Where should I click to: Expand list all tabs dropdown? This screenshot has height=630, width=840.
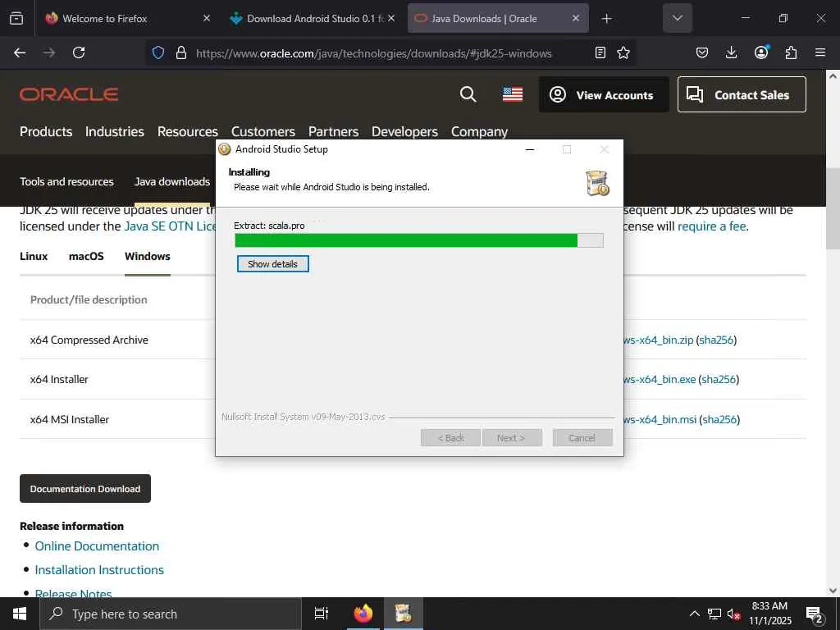point(677,18)
